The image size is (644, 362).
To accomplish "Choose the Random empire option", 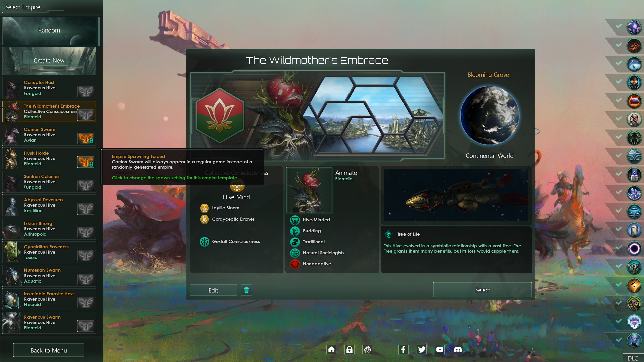I will point(49,31).
